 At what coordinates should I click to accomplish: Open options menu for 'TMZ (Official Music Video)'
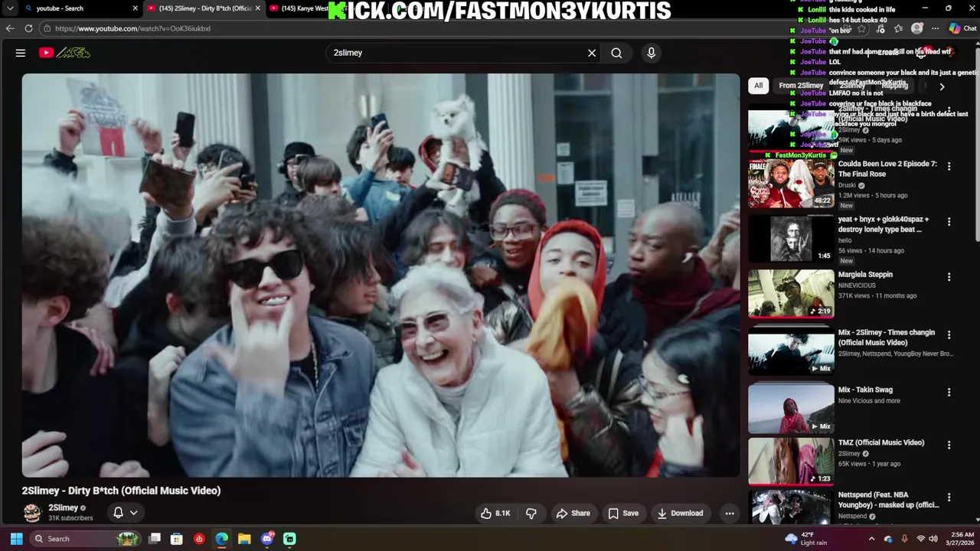point(949,445)
